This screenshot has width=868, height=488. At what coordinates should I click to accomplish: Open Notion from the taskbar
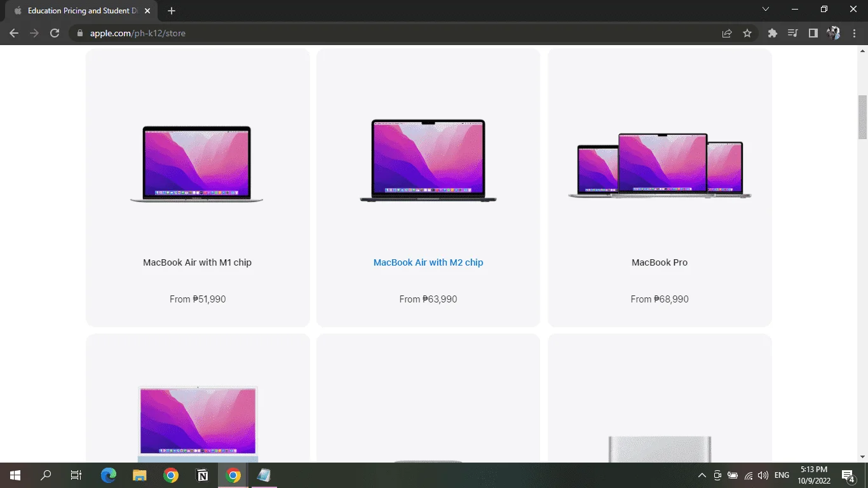[x=202, y=475]
